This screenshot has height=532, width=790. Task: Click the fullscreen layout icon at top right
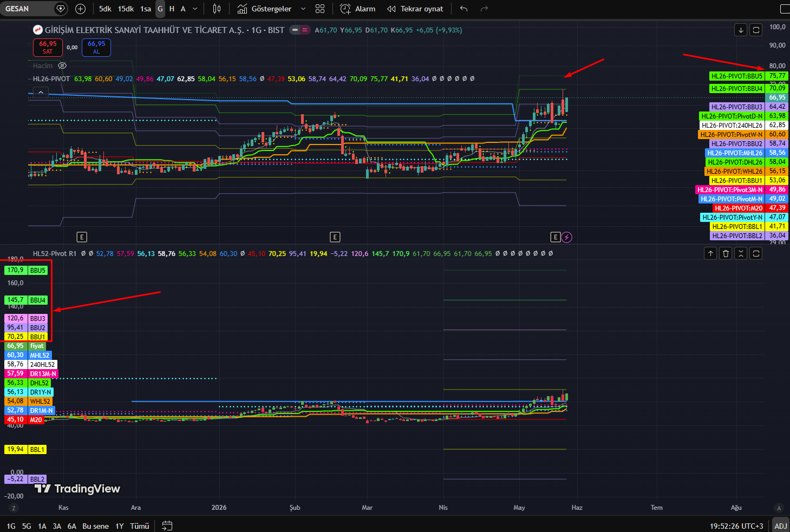785,9
